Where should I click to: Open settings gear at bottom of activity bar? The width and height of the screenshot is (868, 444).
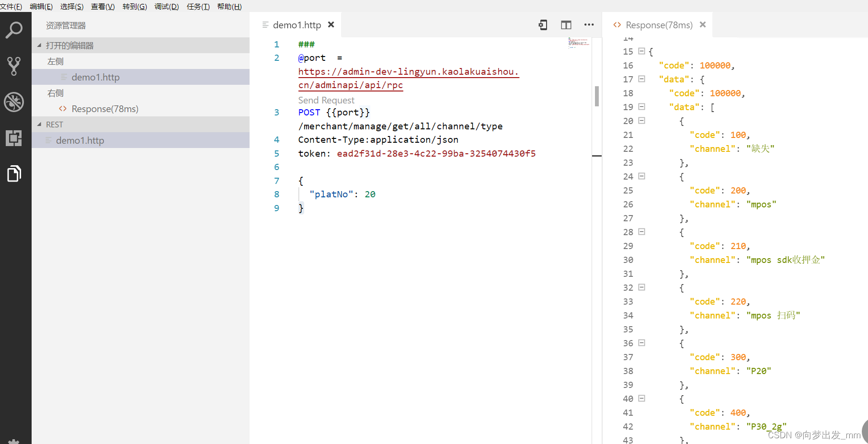(x=14, y=441)
